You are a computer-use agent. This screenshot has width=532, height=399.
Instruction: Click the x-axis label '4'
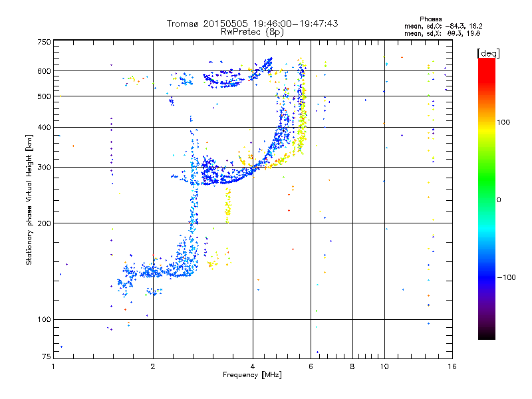coord(253,366)
